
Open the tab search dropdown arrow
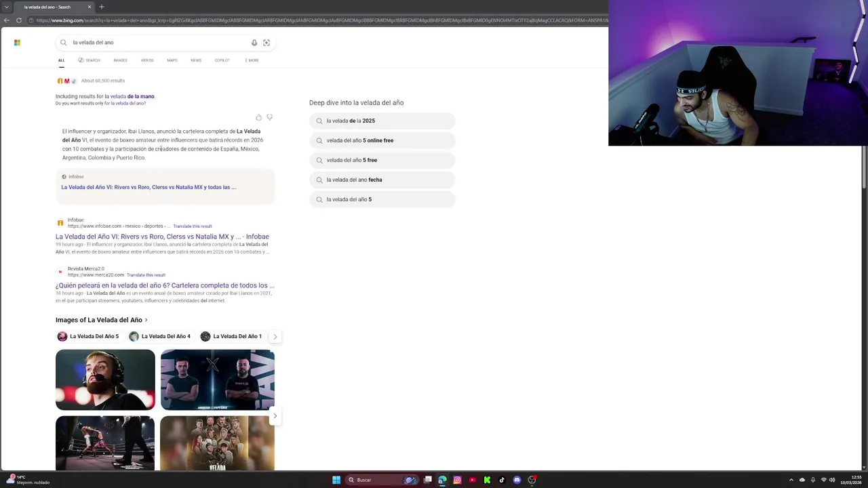point(6,7)
